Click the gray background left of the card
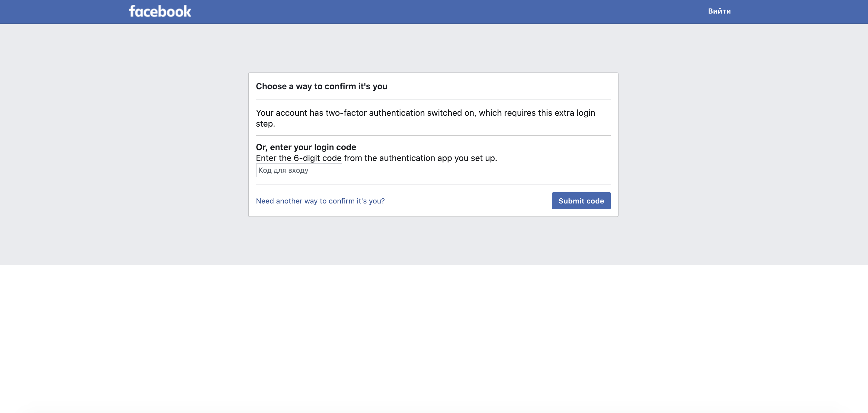Image resolution: width=868 pixels, height=413 pixels. point(125,145)
